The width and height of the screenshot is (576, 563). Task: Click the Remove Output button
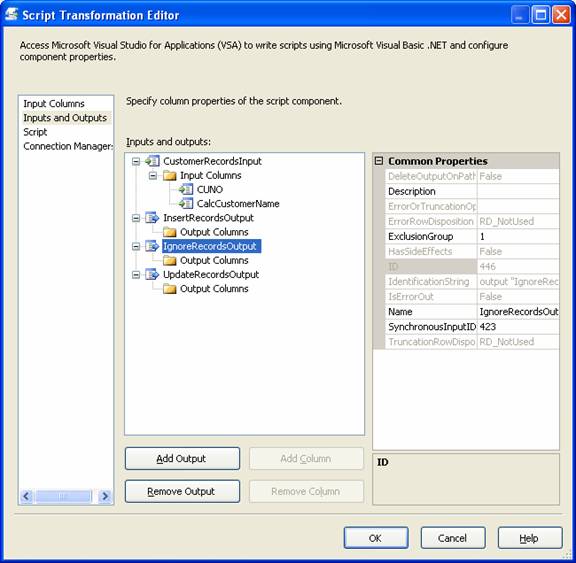[x=182, y=491]
